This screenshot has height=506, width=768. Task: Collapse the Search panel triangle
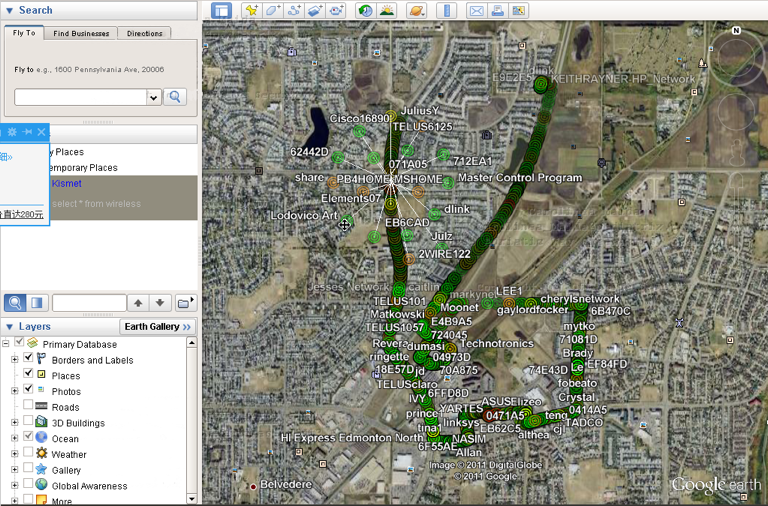pos(9,10)
